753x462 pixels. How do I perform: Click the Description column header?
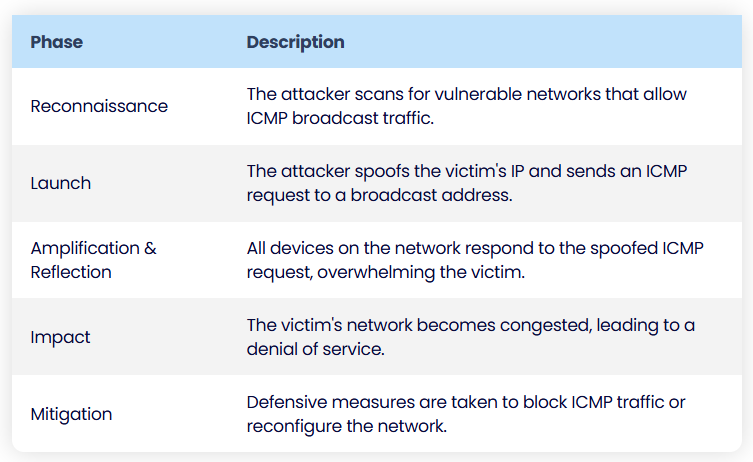click(x=295, y=42)
